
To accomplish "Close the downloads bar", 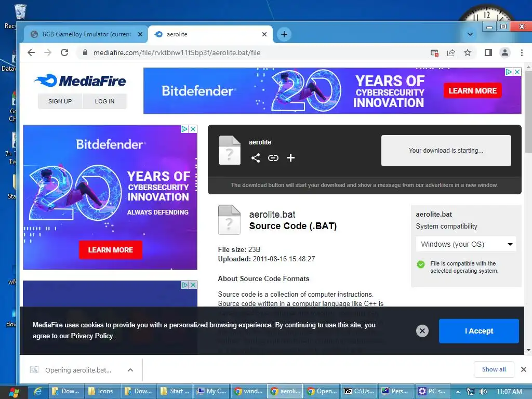I will 524,369.
